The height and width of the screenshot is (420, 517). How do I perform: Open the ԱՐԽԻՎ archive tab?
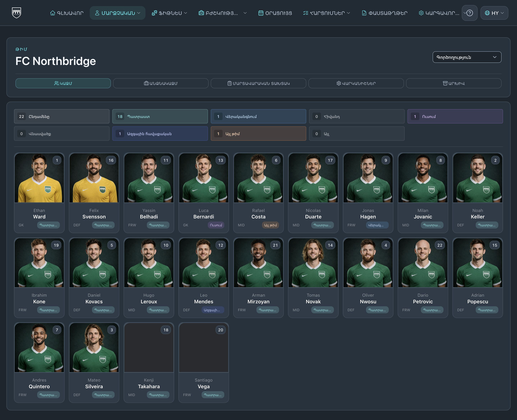tap(454, 83)
